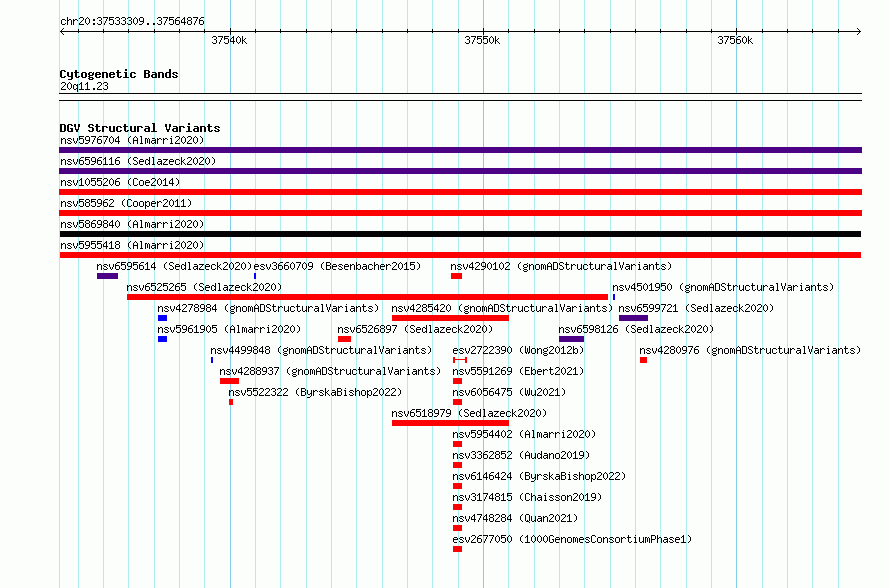Select the purple block under nsv6595614
Viewport: 890px width, 588px height.
[107, 276]
